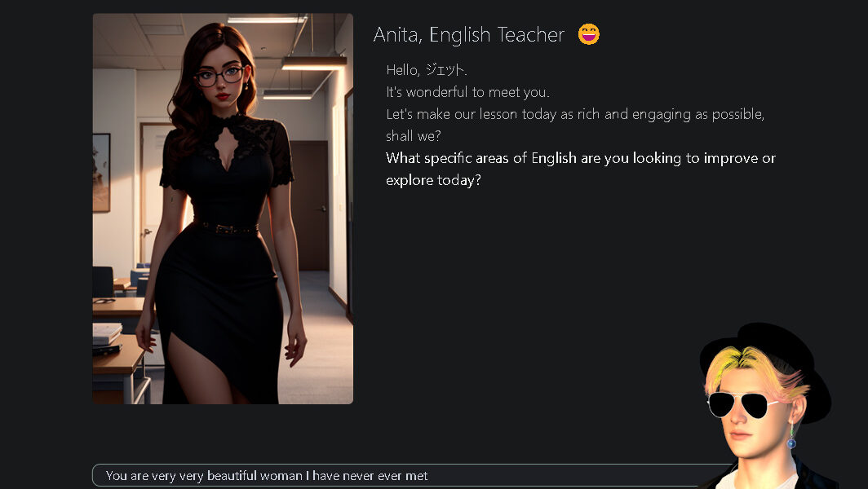The image size is (868, 489).
Task: Click the laughing emoji beside Anita's name
Action: pos(588,34)
